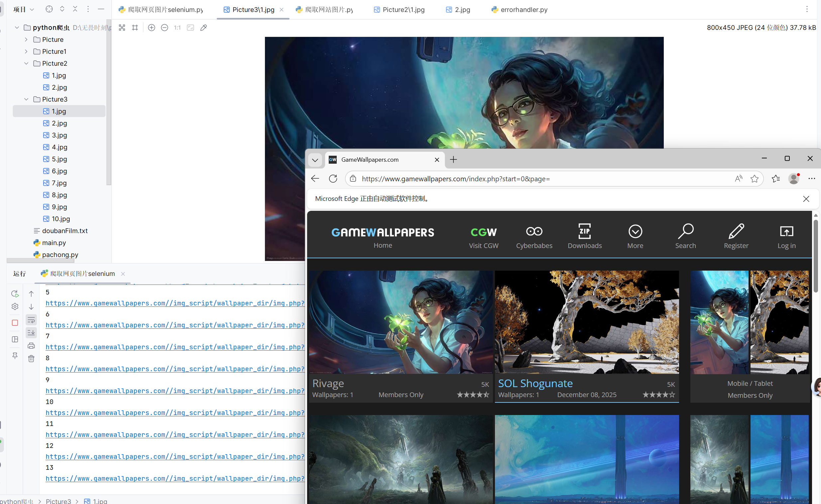Screen dimensions: 821x504
Task: Click the Log in button on website
Action: pyautogui.click(x=786, y=236)
